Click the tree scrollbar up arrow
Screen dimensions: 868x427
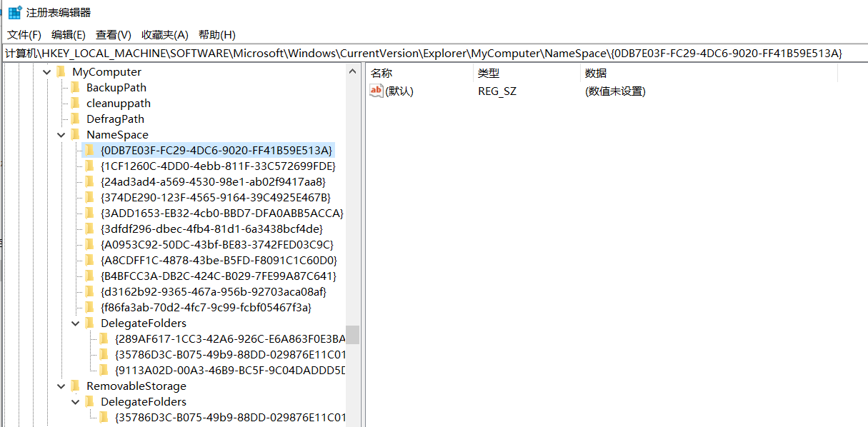coord(353,71)
